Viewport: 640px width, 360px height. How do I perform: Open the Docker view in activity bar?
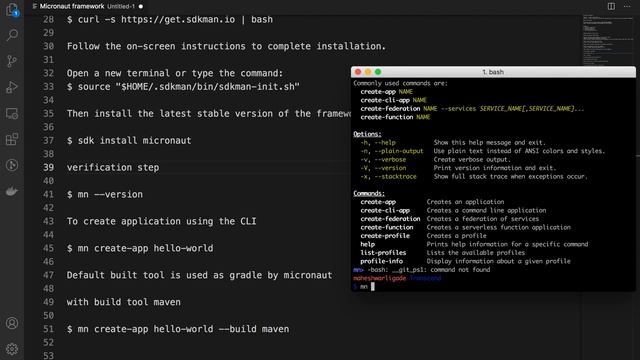[12, 191]
